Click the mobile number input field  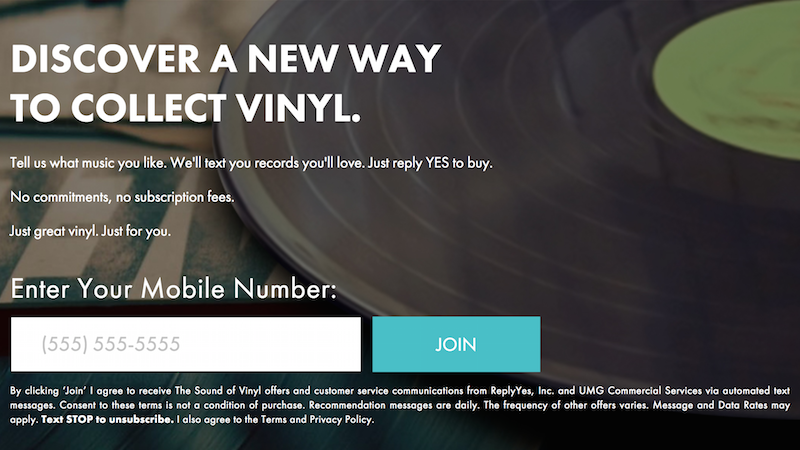pyautogui.click(x=185, y=345)
